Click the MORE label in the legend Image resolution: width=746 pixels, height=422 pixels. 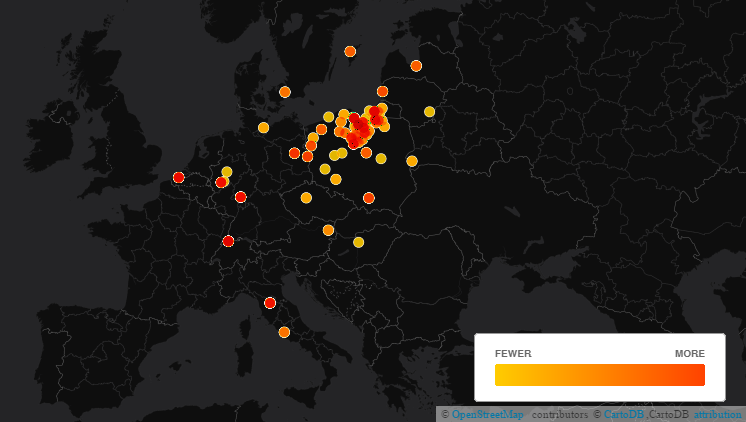click(689, 353)
